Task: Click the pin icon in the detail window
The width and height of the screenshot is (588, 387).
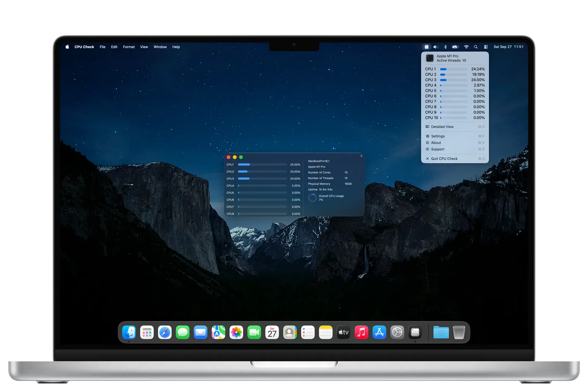Action: (x=361, y=156)
